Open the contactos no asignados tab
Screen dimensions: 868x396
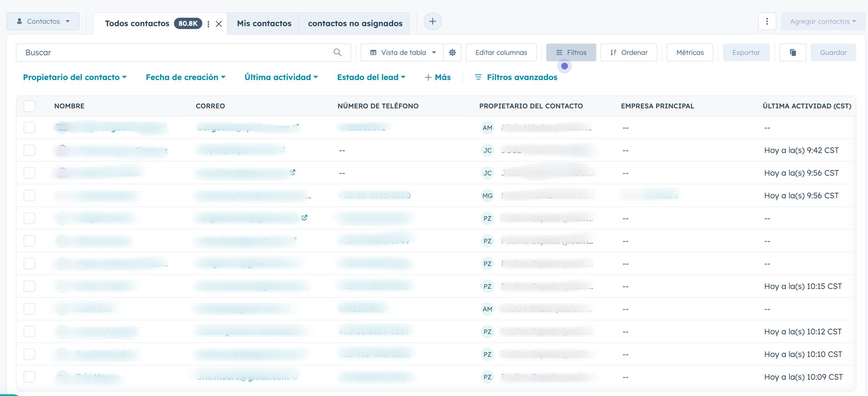pyautogui.click(x=355, y=23)
